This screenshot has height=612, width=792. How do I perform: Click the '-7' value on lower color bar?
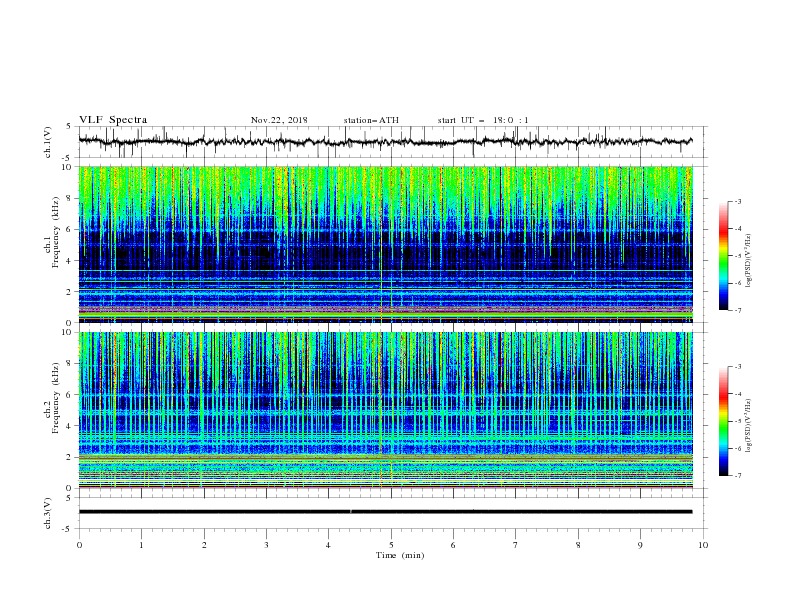(x=737, y=475)
